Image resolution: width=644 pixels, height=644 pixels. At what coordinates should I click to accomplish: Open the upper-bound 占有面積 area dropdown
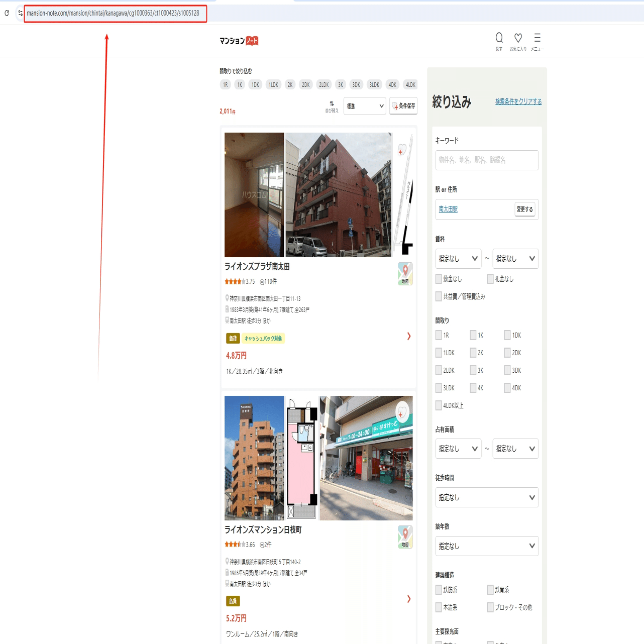[515, 449]
